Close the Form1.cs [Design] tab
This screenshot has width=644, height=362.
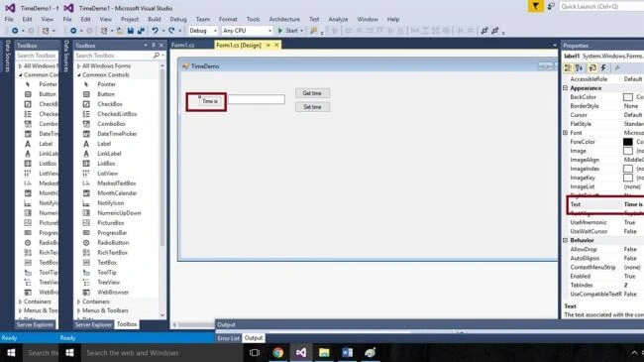point(276,45)
